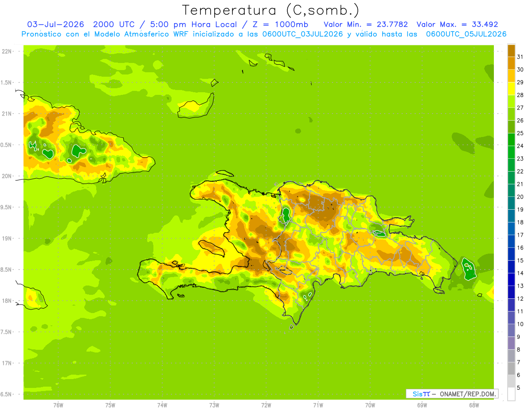Pick the legend band between 12 and 13

coord(511,292)
